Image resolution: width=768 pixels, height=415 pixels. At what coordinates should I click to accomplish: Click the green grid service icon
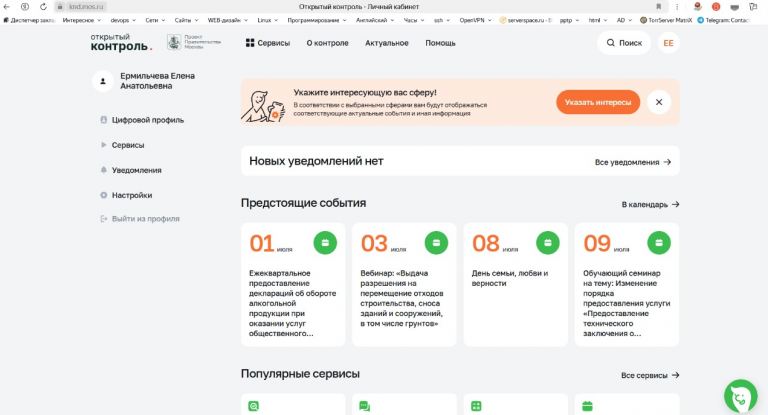point(476,406)
